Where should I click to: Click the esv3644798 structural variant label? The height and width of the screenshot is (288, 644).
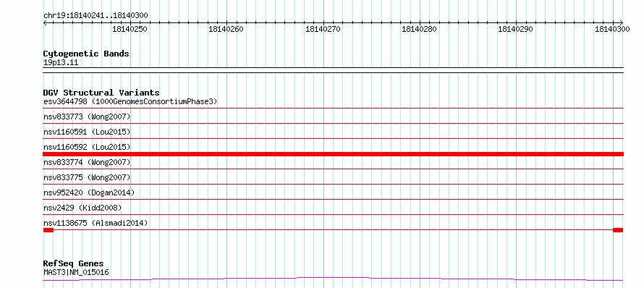click(130, 101)
